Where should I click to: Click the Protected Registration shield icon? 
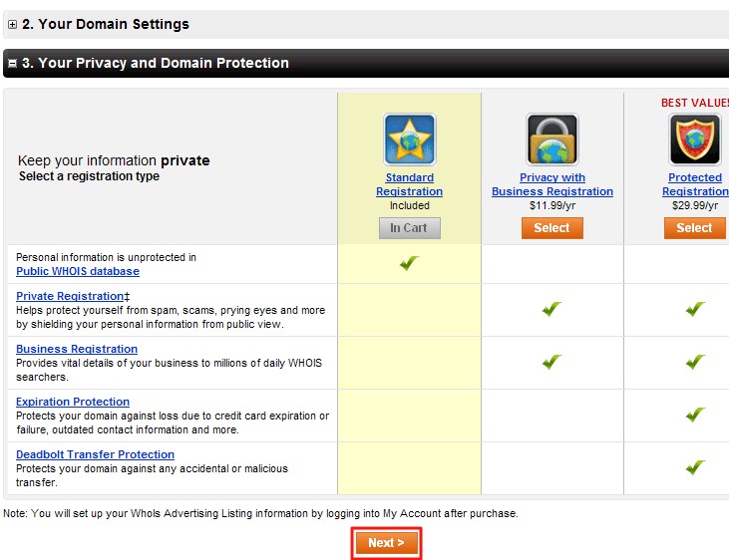[694, 140]
